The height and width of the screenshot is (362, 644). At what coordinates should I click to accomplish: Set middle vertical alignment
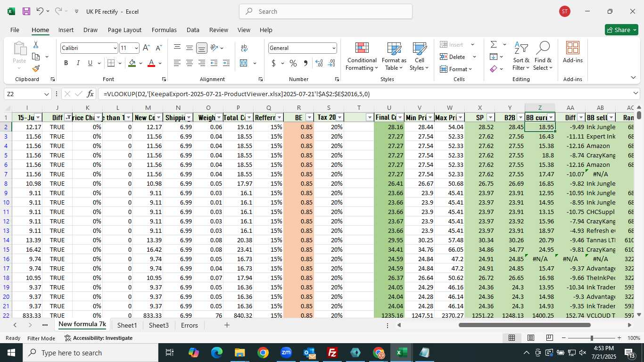point(190,48)
